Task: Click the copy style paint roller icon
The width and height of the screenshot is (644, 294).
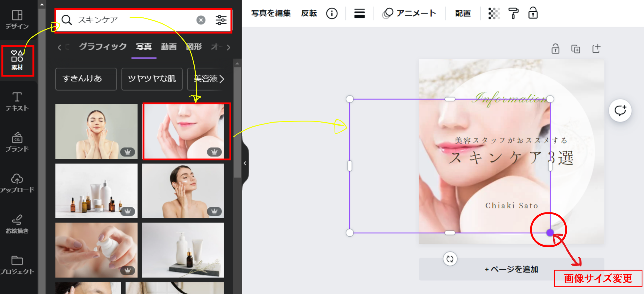Action: pos(513,13)
